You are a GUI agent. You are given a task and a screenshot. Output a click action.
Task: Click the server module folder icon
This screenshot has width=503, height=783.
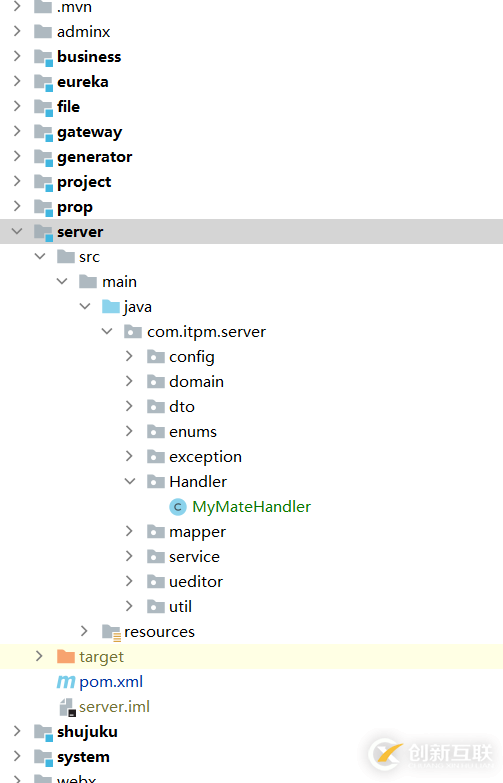tap(43, 232)
